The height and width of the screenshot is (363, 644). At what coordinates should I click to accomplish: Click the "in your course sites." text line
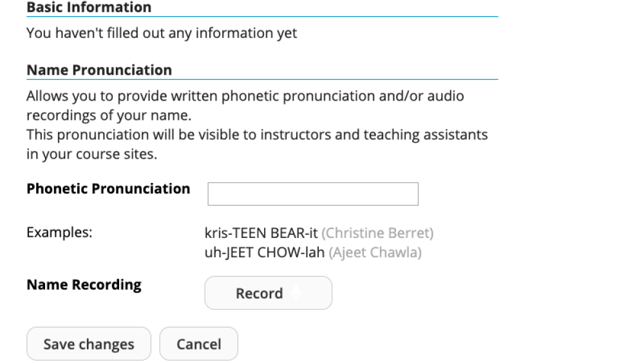[92, 154]
